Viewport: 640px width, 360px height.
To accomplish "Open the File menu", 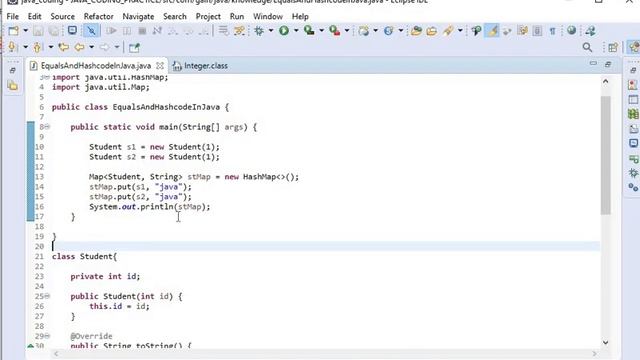I will 13,16.
